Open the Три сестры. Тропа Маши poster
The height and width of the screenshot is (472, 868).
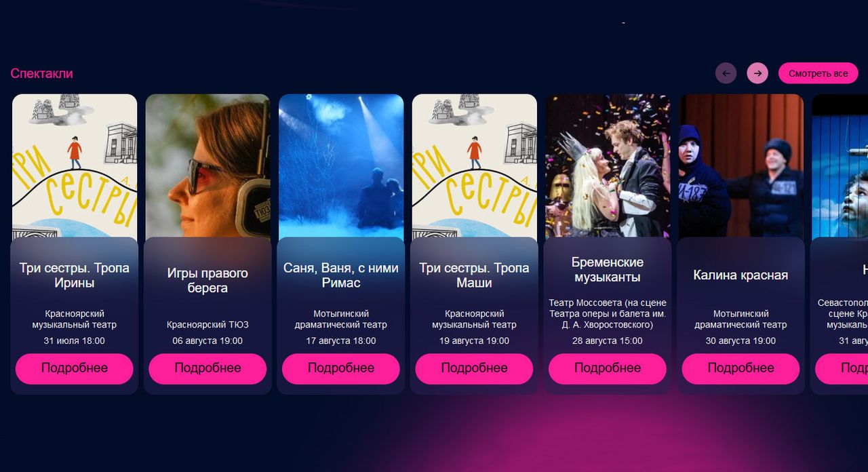474,166
